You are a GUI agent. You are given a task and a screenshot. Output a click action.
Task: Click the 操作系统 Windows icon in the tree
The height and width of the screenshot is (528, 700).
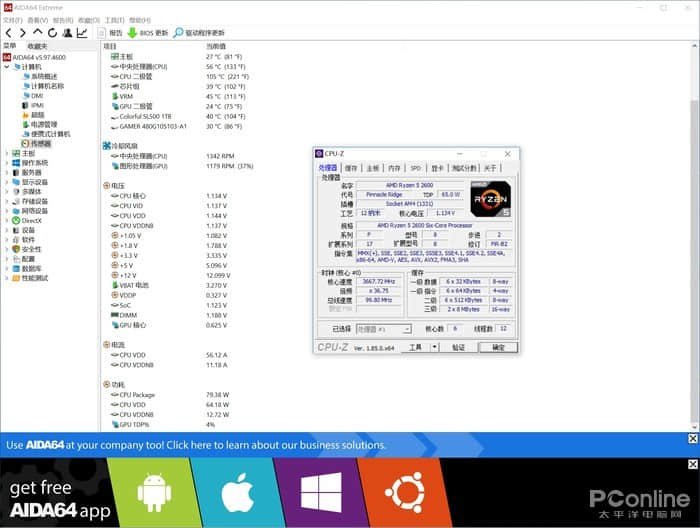(16, 163)
